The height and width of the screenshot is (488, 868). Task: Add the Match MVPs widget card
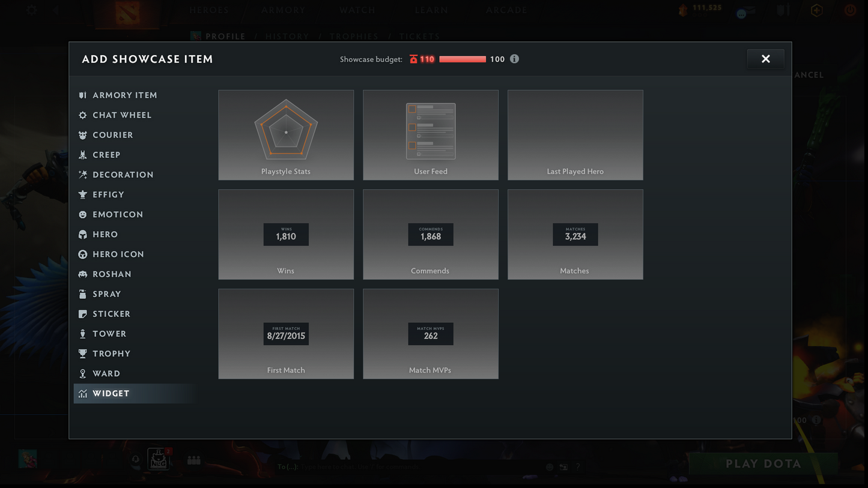tap(431, 334)
